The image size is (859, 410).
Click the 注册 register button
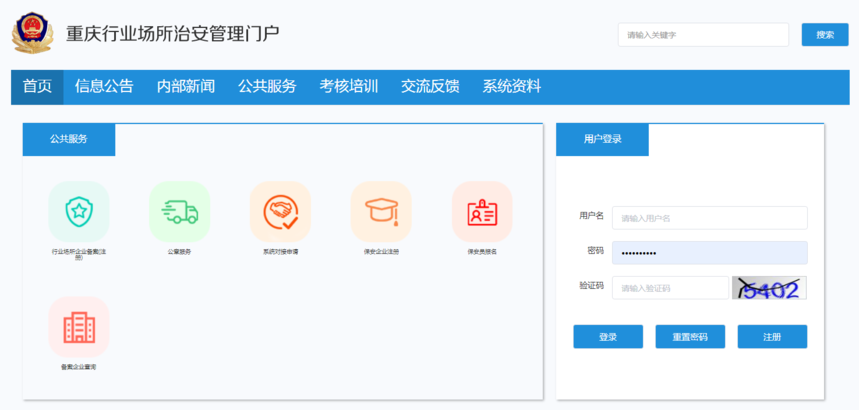point(772,337)
